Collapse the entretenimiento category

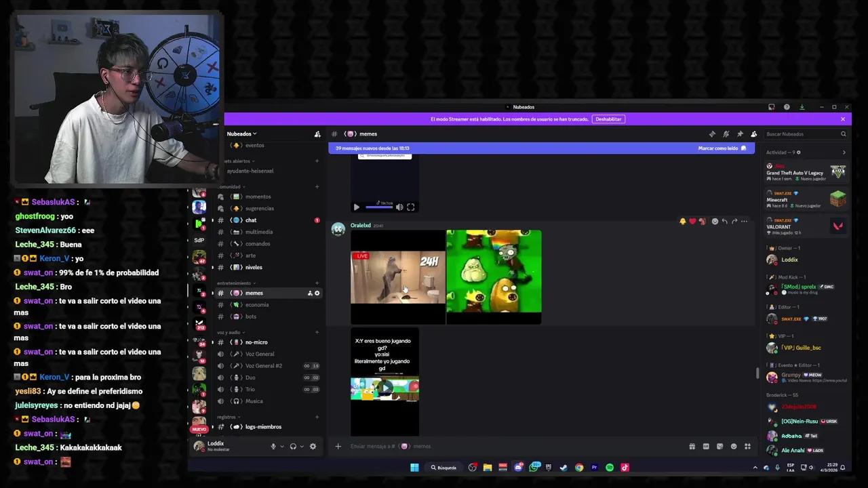pos(236,283)
